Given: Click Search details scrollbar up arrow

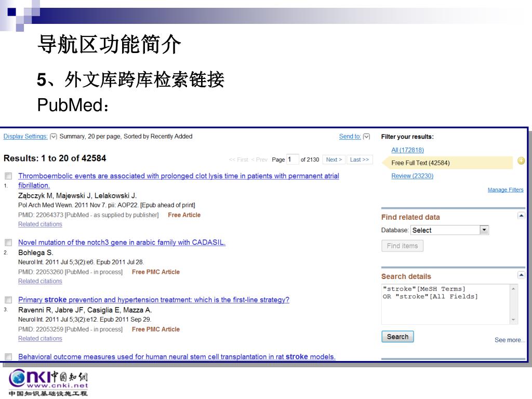Looking at the screenshot, I should [513, 289].
